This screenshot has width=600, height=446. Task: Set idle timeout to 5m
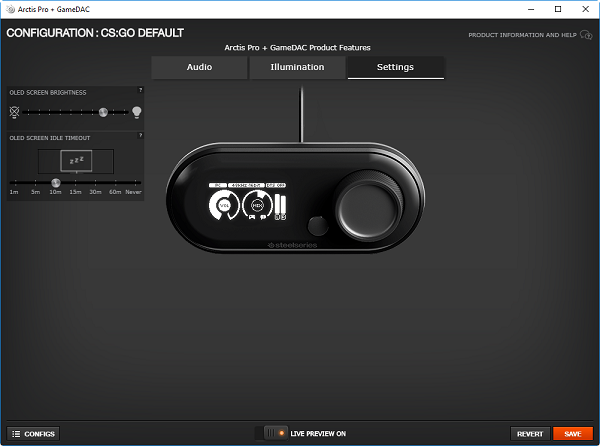pos(35,192)
